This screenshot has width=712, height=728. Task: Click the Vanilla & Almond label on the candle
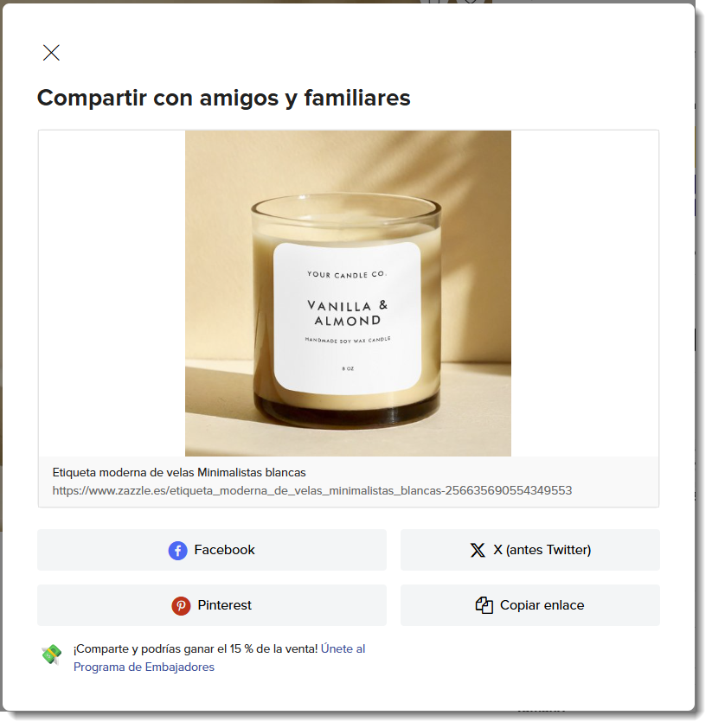coord(348,313)
